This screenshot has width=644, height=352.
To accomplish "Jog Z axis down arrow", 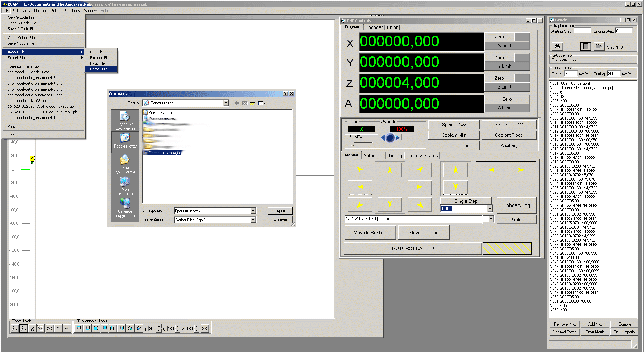I will pos(455,187).
